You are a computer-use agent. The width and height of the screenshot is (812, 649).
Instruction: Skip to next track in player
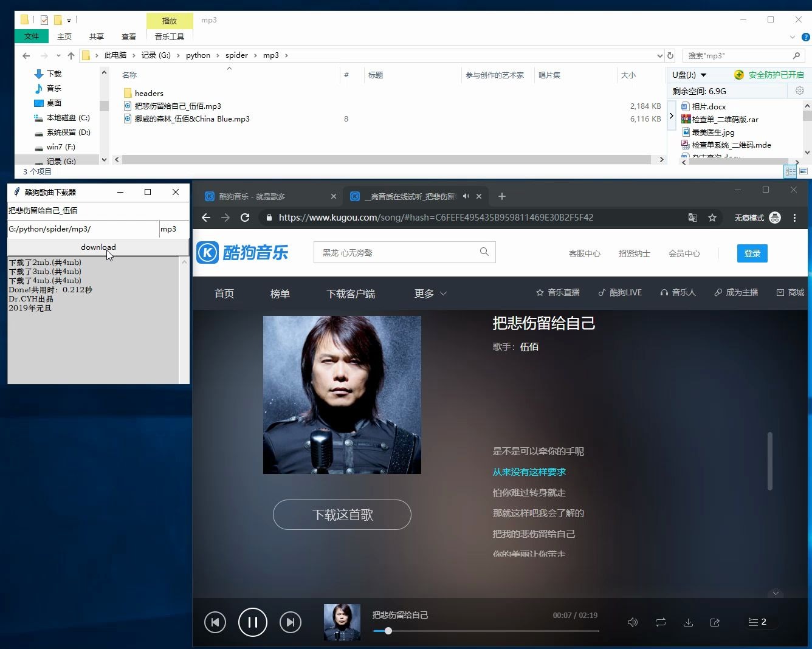point(291,622)
